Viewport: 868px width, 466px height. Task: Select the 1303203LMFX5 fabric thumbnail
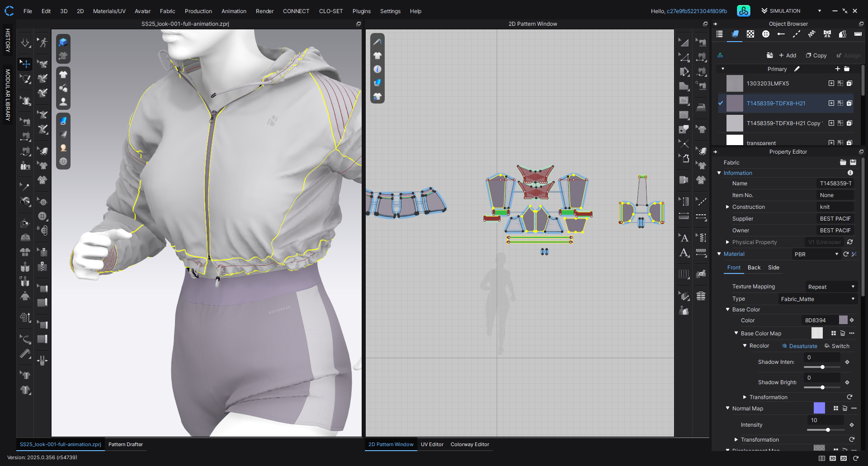click(x=734, y=84)
